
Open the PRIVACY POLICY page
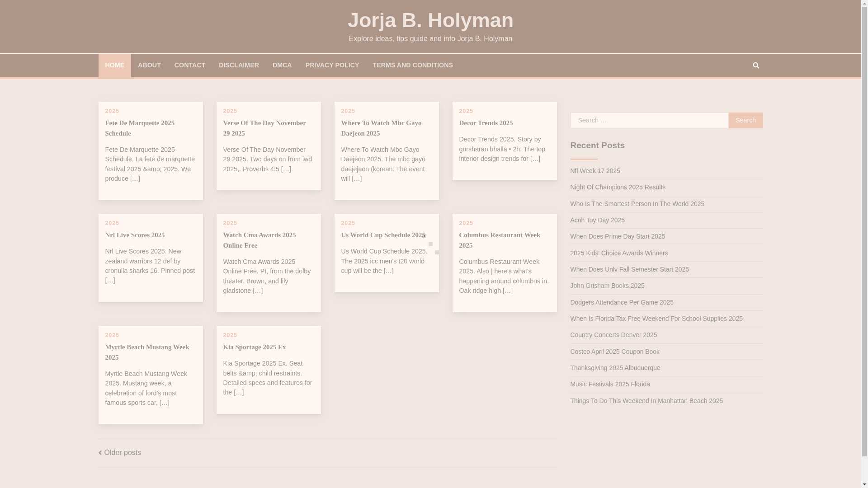pyautogui.click(x=332, y=66)
